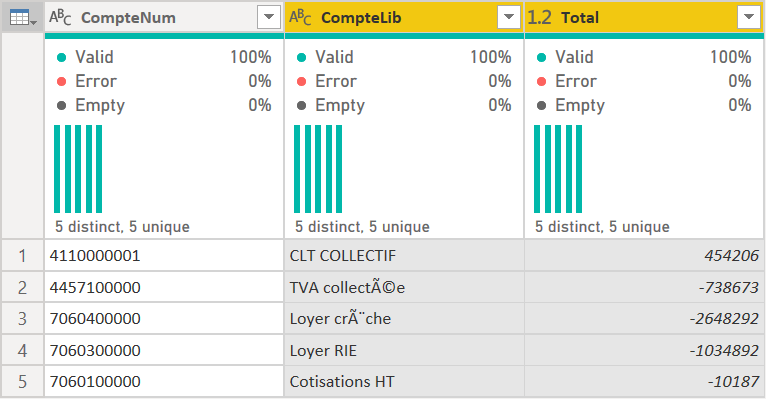Select row number 1
This screenshot has height=399, width=766.
tap(22, 255)
